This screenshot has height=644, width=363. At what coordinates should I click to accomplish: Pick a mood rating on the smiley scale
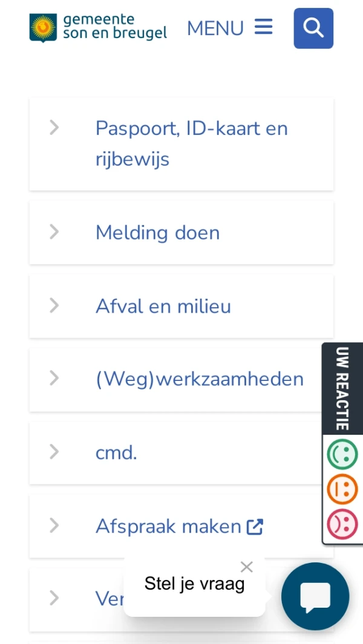pos(342,489)
